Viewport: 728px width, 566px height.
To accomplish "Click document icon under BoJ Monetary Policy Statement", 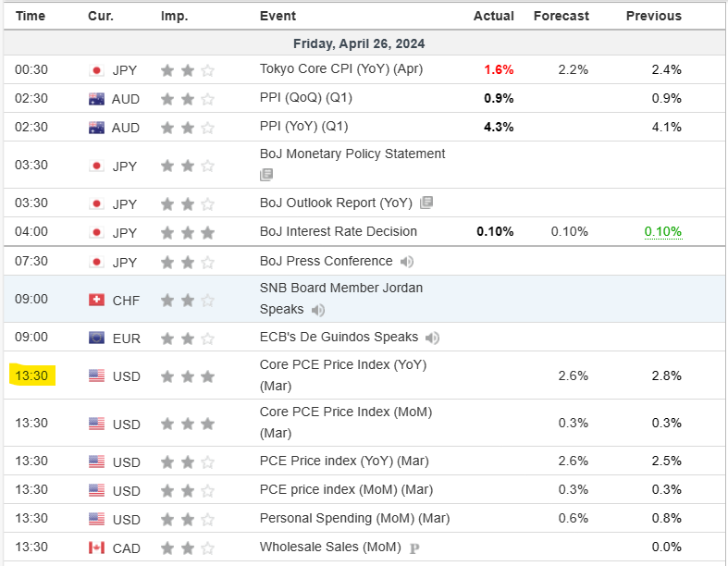I will pos(266,174).
